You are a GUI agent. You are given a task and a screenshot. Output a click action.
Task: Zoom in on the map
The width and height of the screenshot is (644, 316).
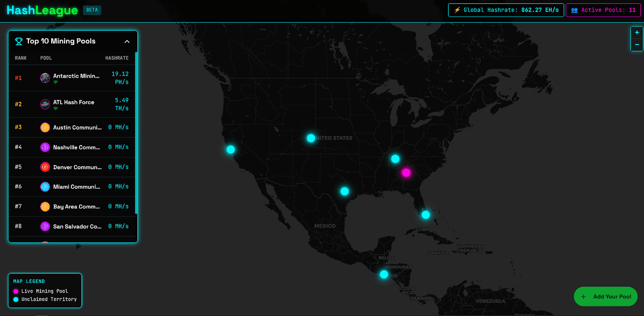[x=637, y=33]
